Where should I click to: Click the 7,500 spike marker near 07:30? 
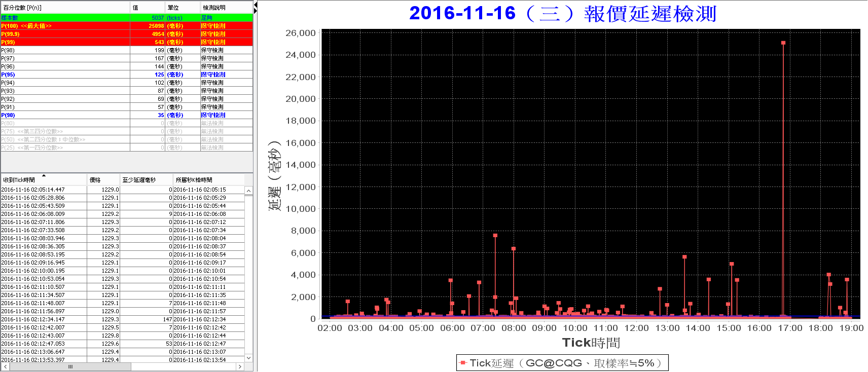(495, 236)
